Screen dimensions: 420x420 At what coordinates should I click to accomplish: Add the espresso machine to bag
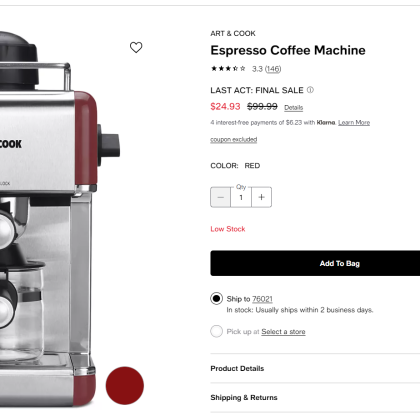(315, 263)
